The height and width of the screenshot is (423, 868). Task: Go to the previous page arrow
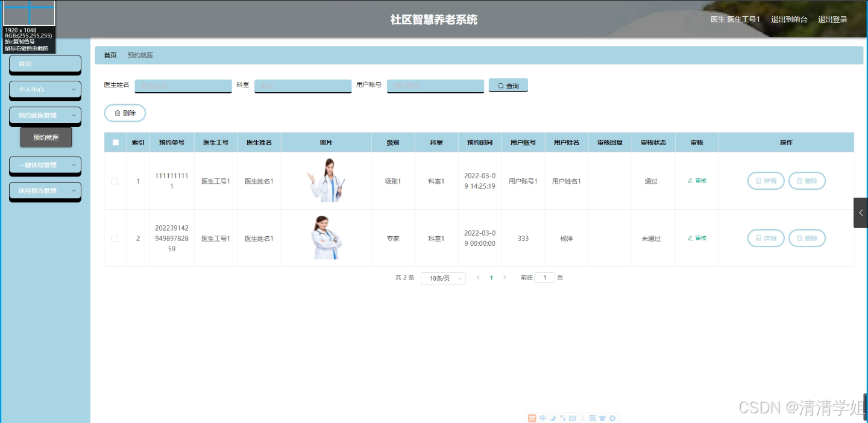pos(478,278)
